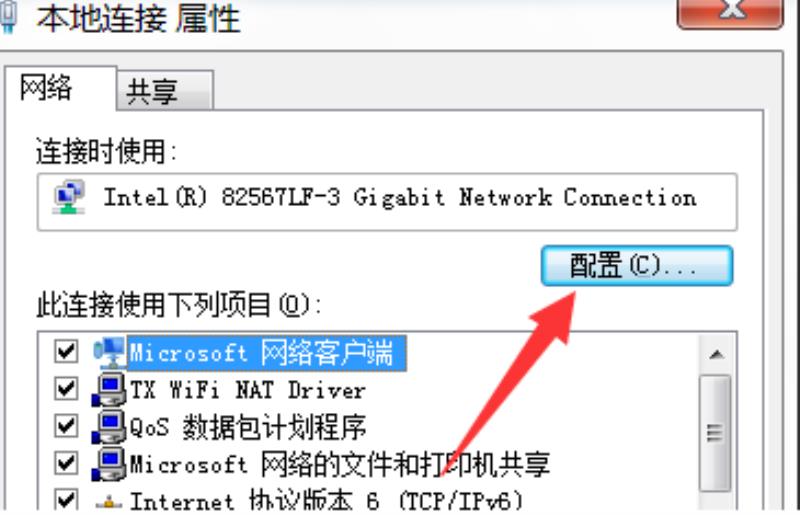This screenshot has height=515, width=800.
Task: Uncheck the 文件和打印机共享 checkbox
Action: click(66, 463)
